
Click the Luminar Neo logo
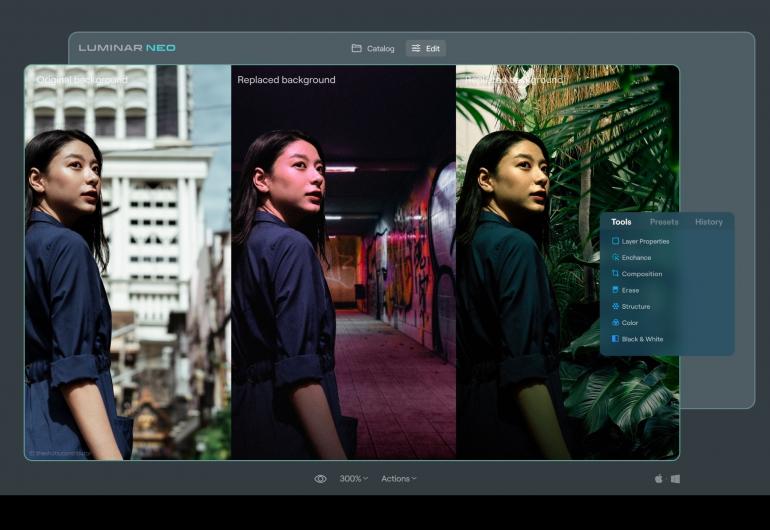click(126, 48)
